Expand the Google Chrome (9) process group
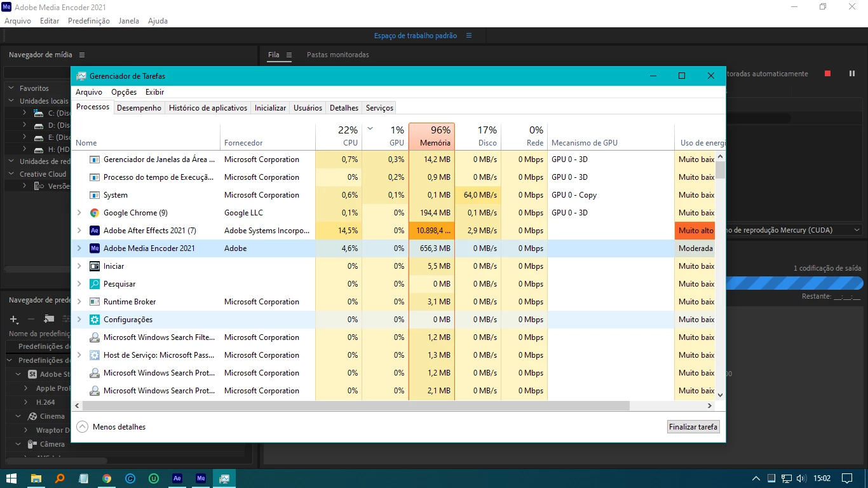Screen dimensions: 868x488 [x=79, y=213]
